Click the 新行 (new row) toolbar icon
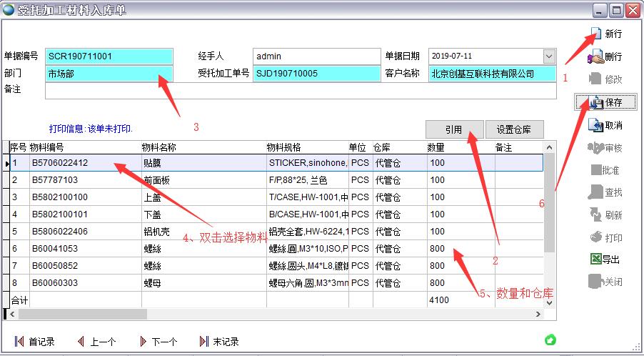Image resolution: width=644 pixels, height=356 pixels. [x=595, y=34]
